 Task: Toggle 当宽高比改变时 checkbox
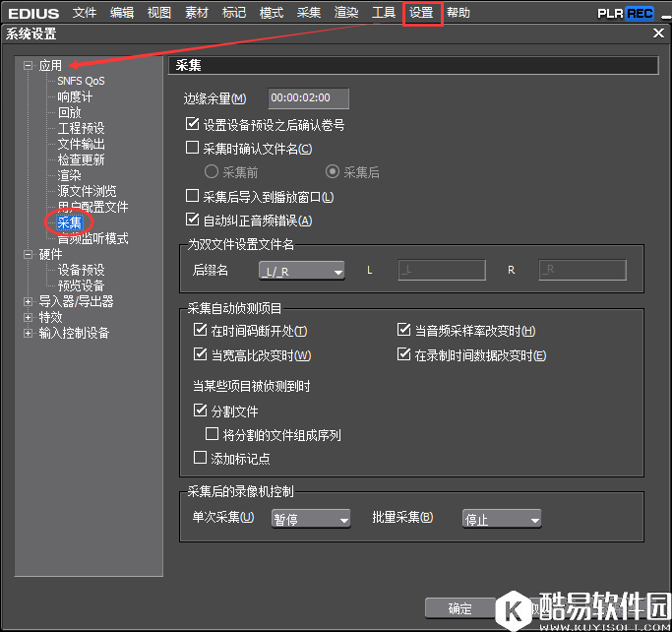click(x=200, y=354)
